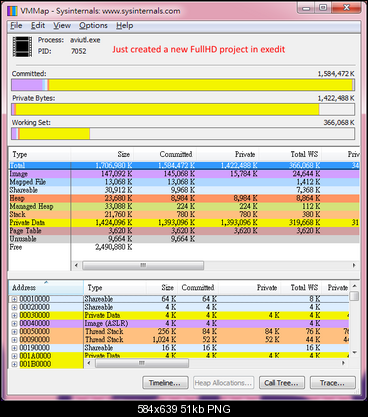Minimize the VMMap window
The image size is (368, 417).
[307, 8]
